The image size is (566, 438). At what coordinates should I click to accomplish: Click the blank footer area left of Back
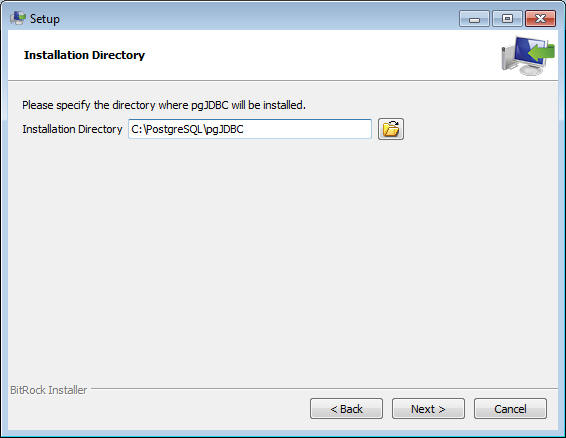pos(159,409)
